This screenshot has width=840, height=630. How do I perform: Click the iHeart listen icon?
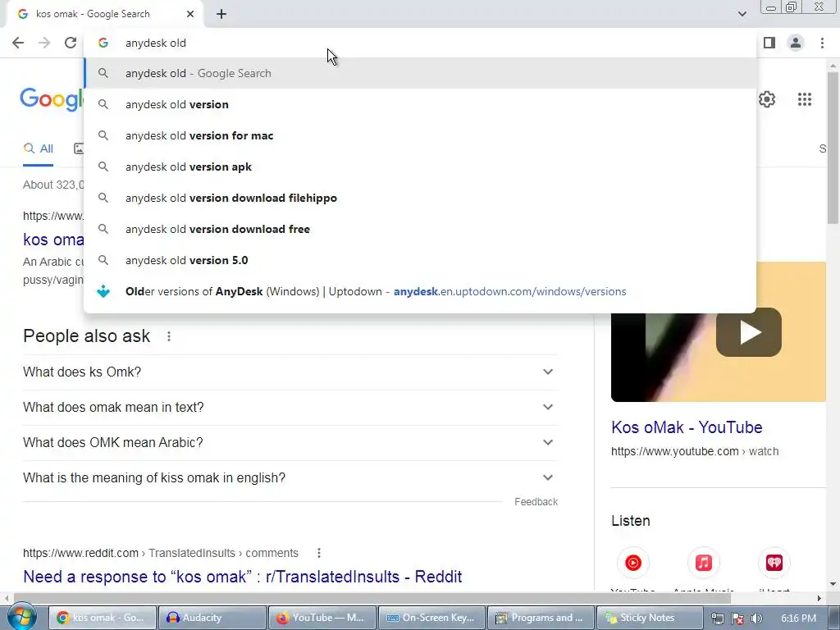tap(774, 563)
